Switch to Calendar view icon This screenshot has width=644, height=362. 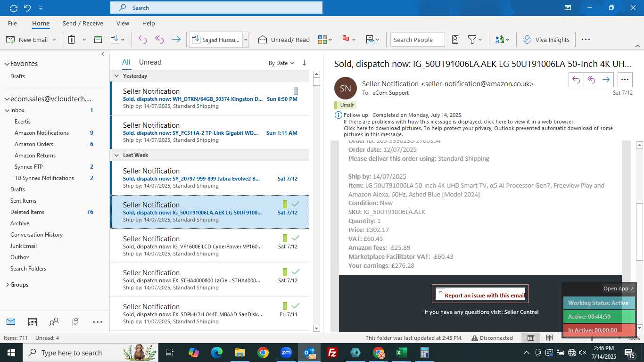coord(33,322)
